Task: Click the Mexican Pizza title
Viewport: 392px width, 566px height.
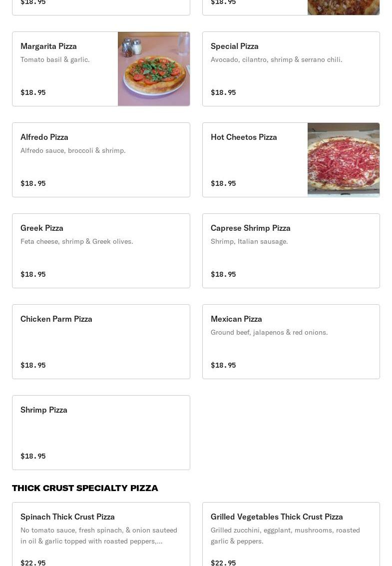Action: click(236, 319)
